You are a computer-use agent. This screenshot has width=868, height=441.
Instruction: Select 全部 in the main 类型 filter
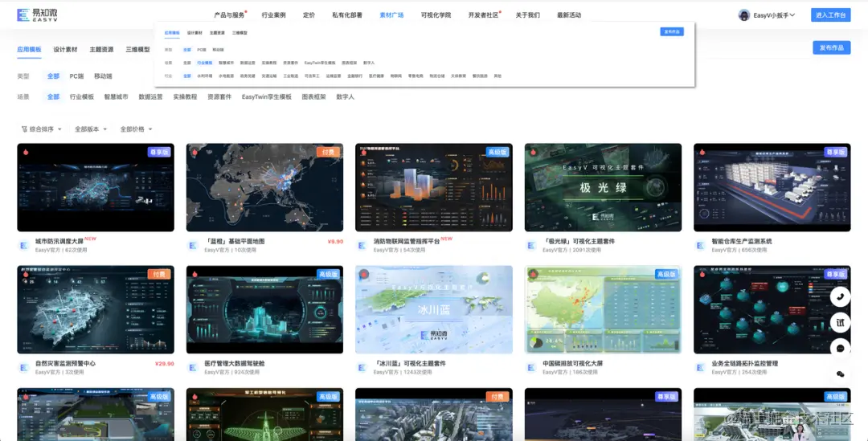[53, 76]
